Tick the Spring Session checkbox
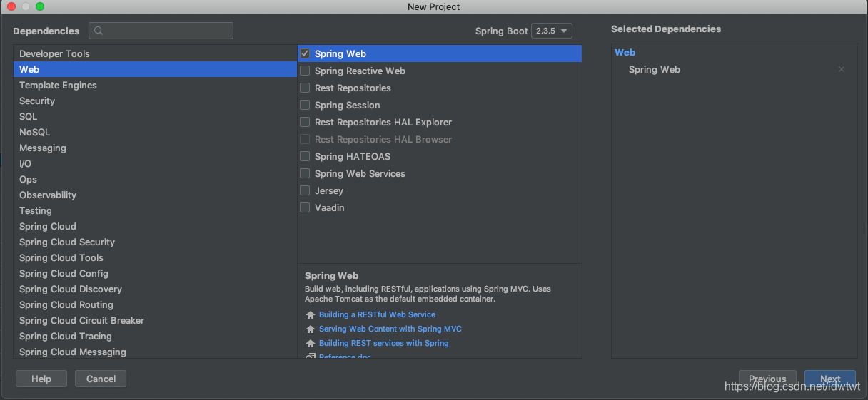 point(305,105)
